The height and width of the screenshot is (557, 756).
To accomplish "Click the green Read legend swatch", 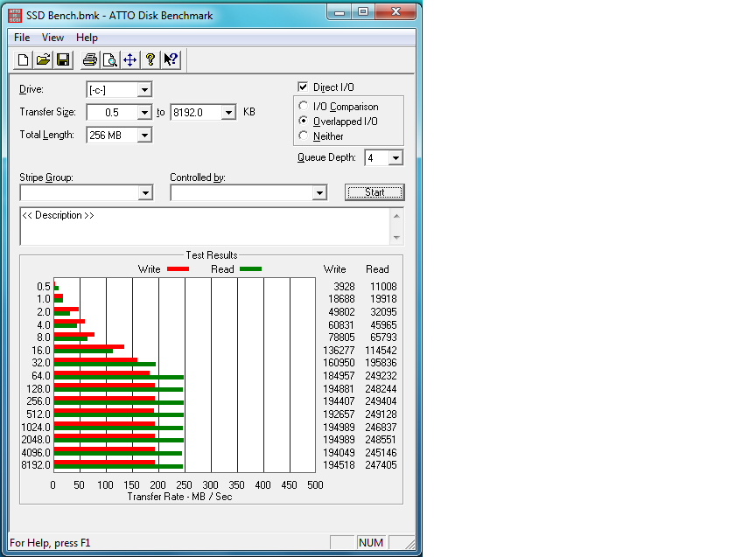I will [x=251, y=268].
